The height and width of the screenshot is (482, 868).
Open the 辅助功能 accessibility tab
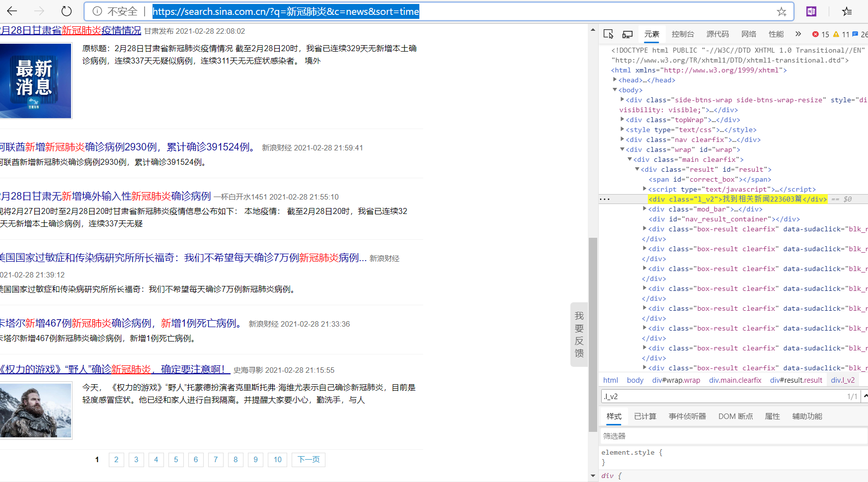click(x=807, y=416)
